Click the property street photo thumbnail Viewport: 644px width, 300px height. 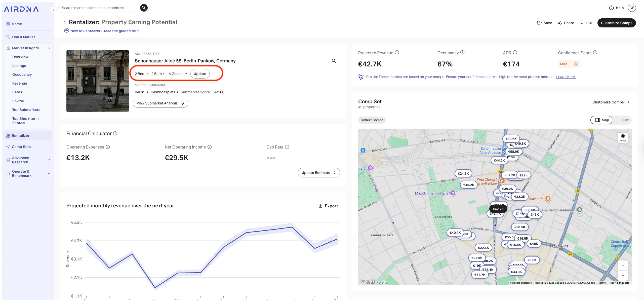pyautogui.click(x=98, y=81)
